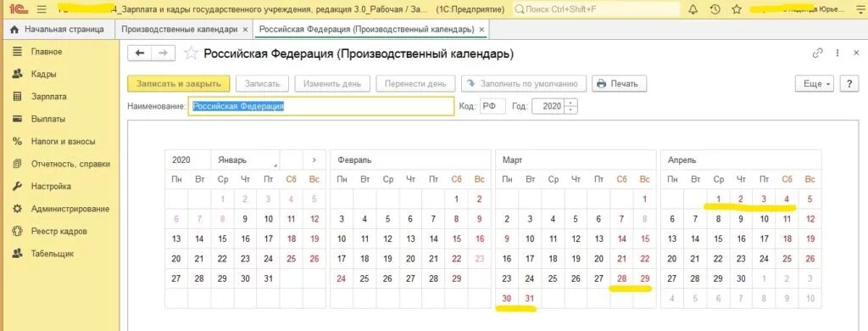Screen dimensions: 868x331
Task: Select 9 March in the calendar
Action: point(507,239)
